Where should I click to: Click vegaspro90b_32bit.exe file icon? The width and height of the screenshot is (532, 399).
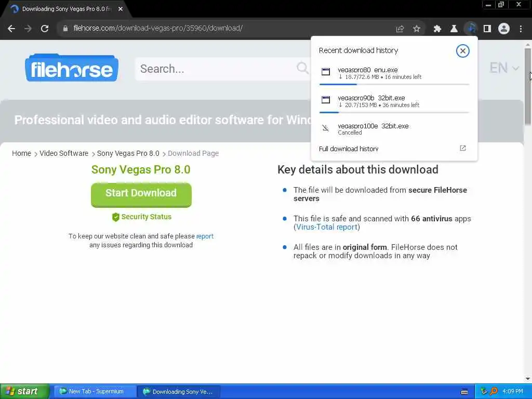tap(326, 100)
